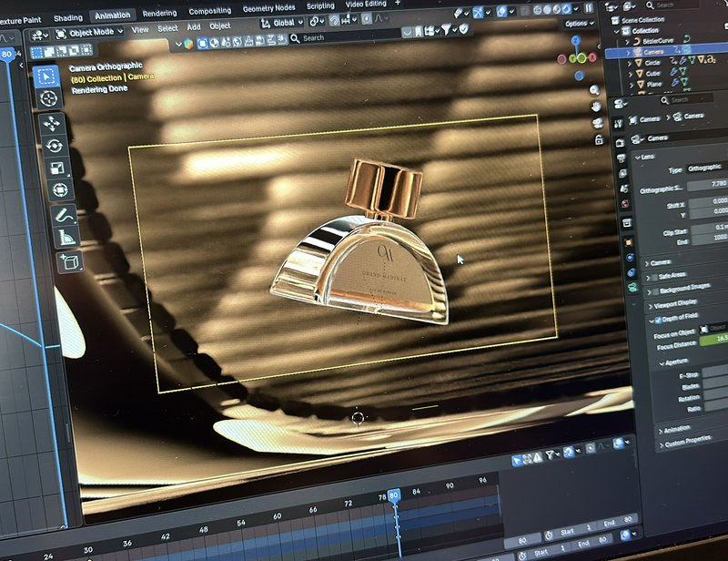
Task: Activate the Rotate tool
Action: coord(55,146)
